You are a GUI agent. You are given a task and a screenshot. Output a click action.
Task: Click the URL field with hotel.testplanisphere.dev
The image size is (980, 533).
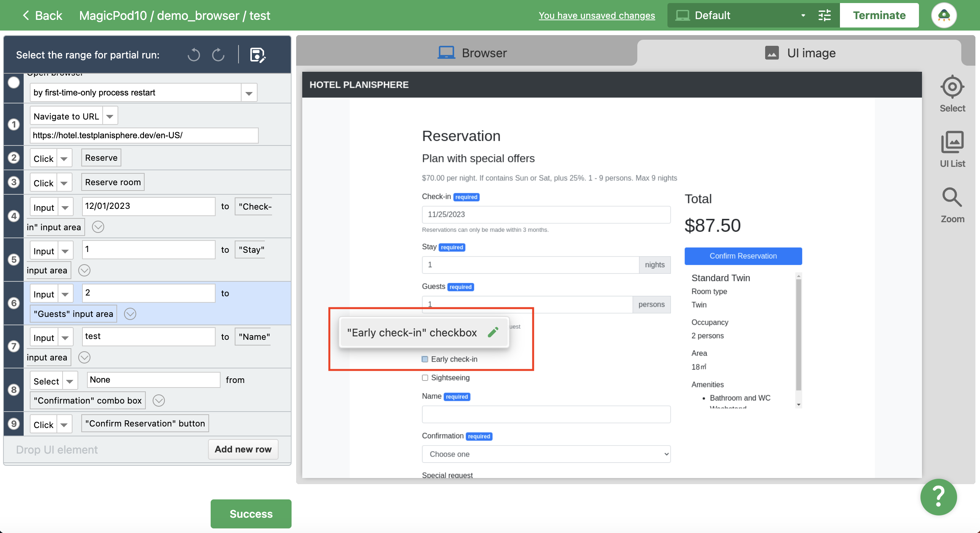tap(144, 136)
